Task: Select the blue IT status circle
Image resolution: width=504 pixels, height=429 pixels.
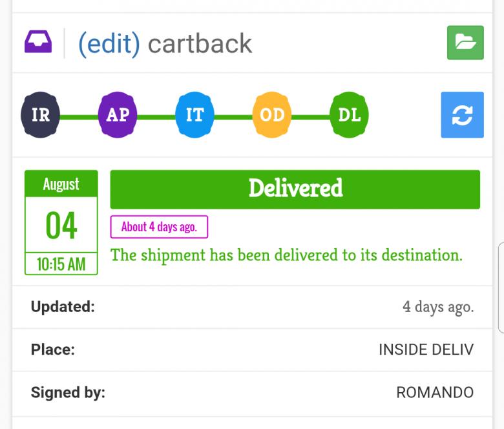Action: (194, 115)
